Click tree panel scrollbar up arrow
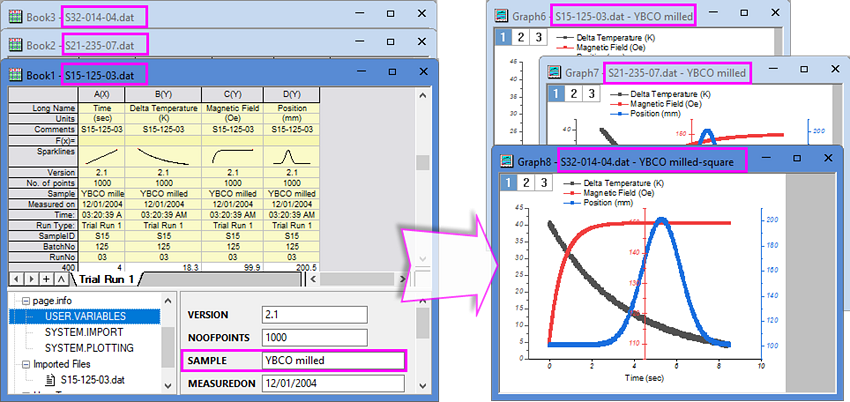 [x=168, y=300]
